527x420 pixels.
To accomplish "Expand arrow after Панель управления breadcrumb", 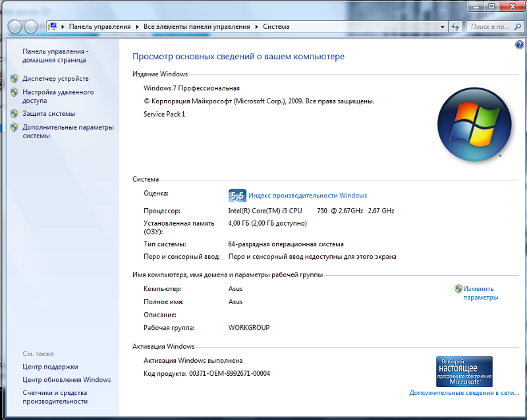I will coord(137,27).
